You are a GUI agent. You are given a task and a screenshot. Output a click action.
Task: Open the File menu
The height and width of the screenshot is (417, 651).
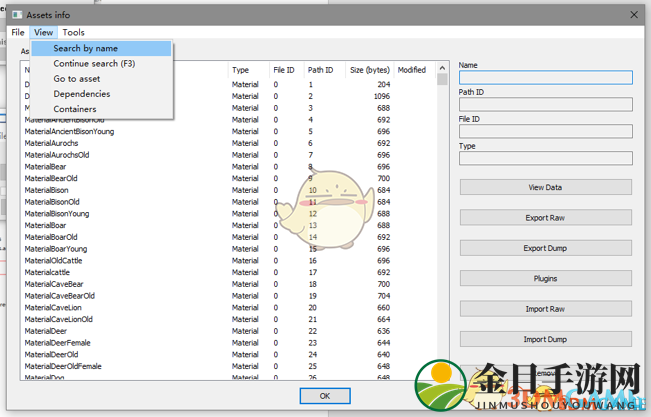(18, 32)
